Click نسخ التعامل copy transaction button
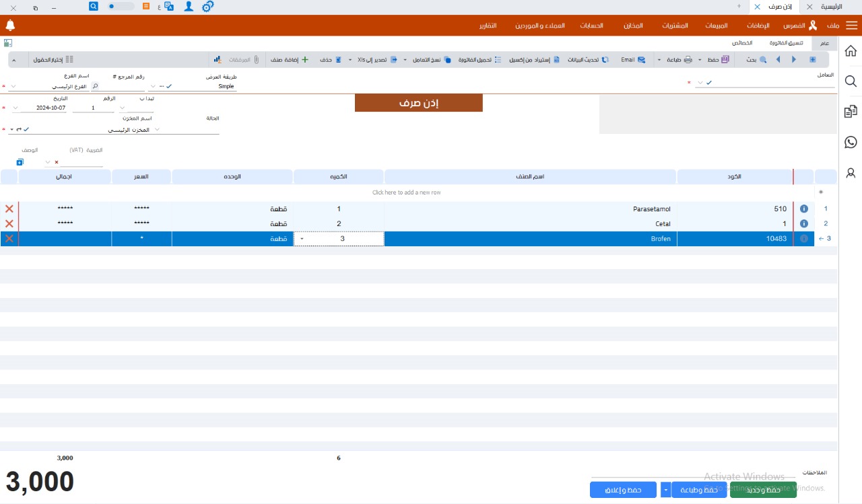The height and width of the screenshot is (504, 862). pyautogui.click(x=430, y=59)
